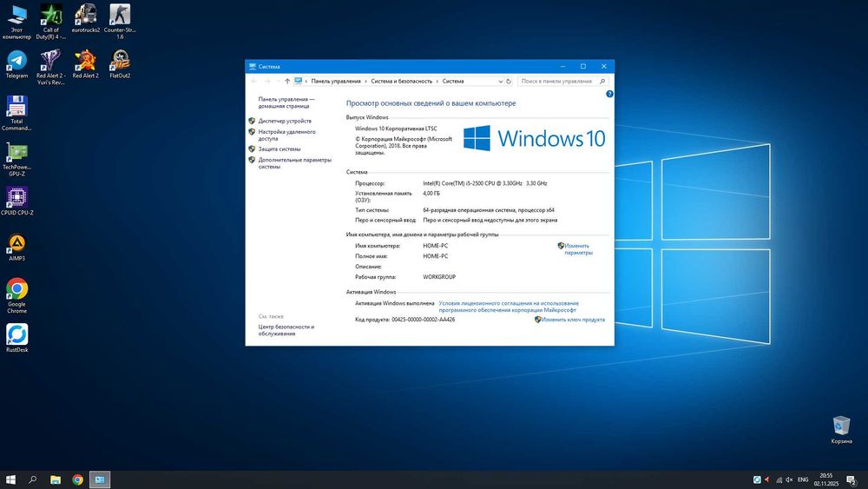Select Red Alert 2 Yuri's Revenge shortcut
The width and height of the screenshot is (868, 489).
point(51,68)
